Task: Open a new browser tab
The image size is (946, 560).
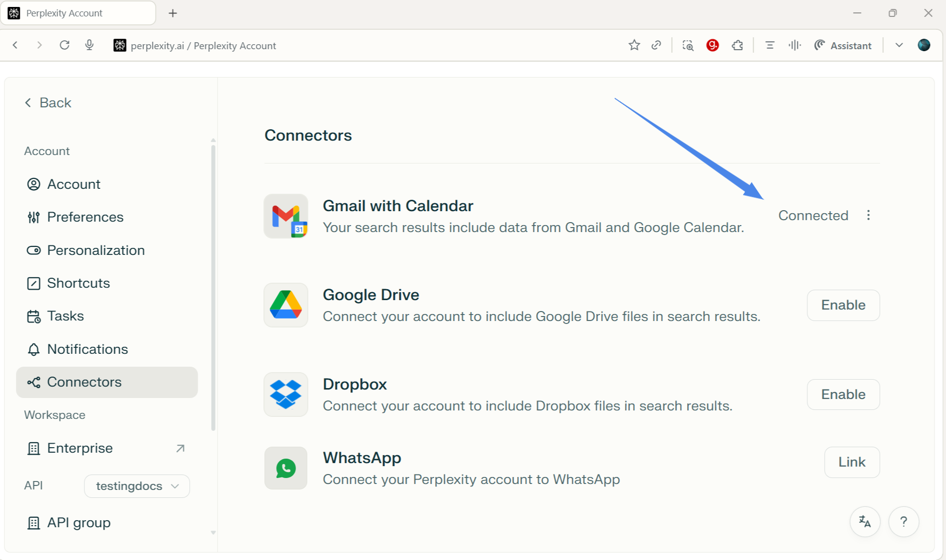Action: pyautogui.click(x=173, y=13)
